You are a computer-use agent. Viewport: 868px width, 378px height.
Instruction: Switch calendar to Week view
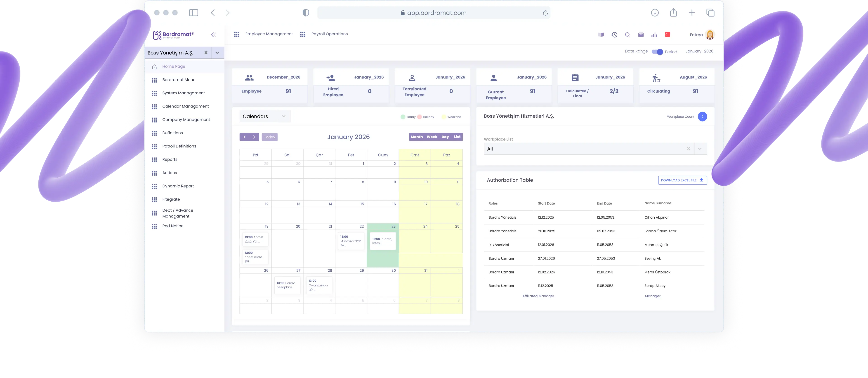pos(432,137)
